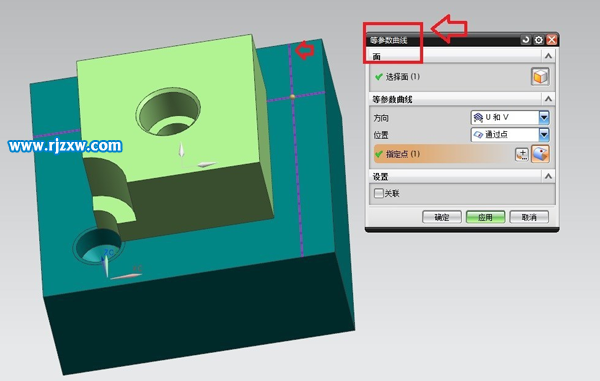Click the 确定 button
600x381 pixels.
(x=442, y=217)
